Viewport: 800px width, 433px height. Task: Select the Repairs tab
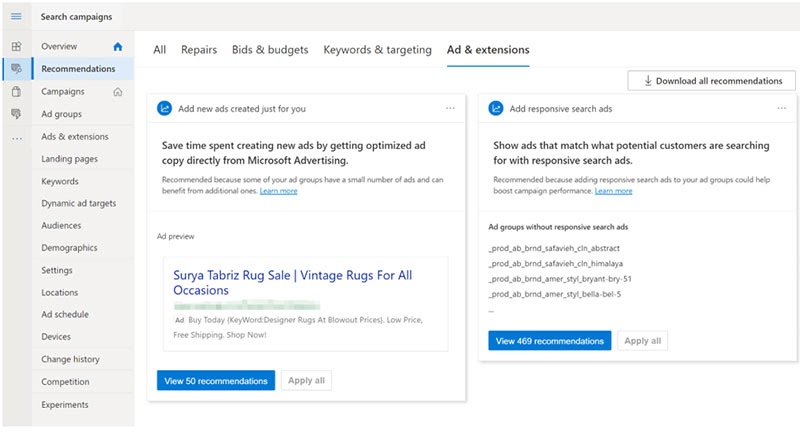[x=199, y=49]
